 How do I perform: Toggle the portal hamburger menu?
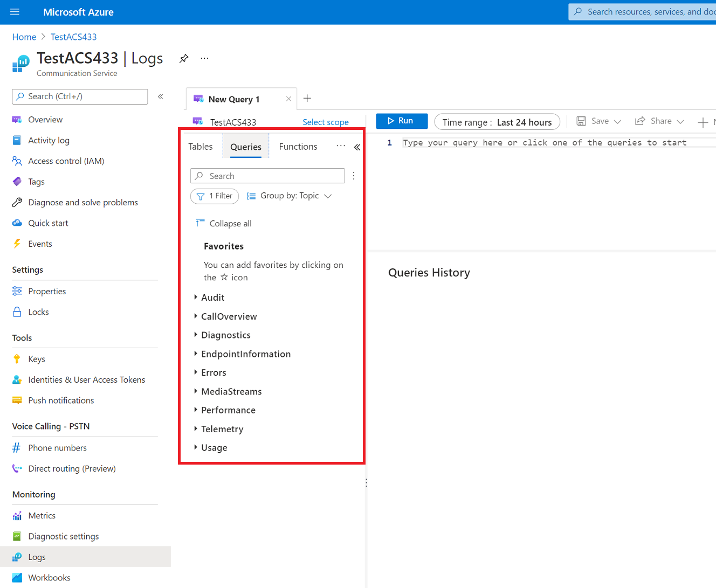[15, 12]
